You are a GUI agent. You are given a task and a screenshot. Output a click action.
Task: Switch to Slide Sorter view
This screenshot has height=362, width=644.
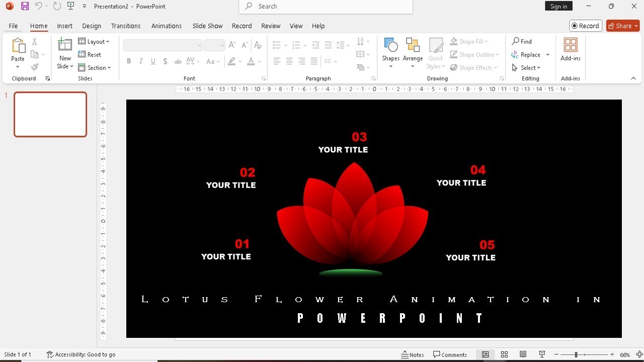[504, 354]
